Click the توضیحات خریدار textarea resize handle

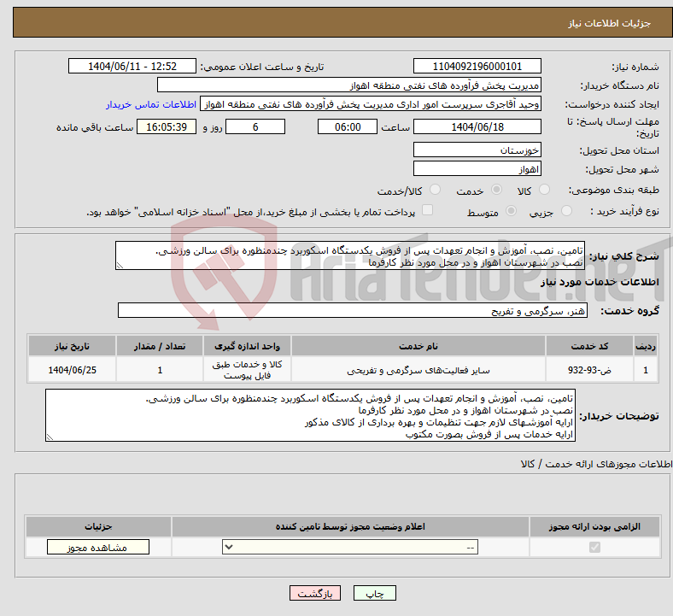click(50, 437)
